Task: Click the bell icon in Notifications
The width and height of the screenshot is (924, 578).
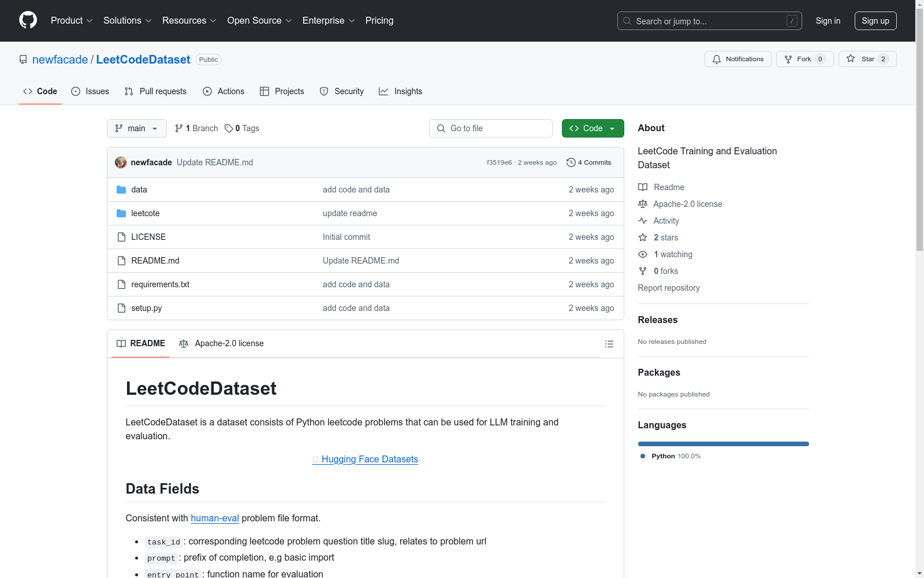Action: click(x=717, y=59)
